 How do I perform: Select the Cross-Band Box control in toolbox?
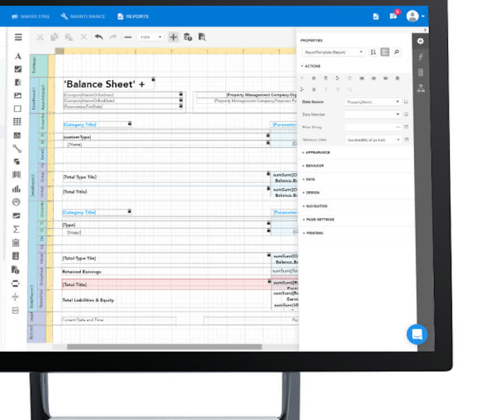[x=15, y=310]
